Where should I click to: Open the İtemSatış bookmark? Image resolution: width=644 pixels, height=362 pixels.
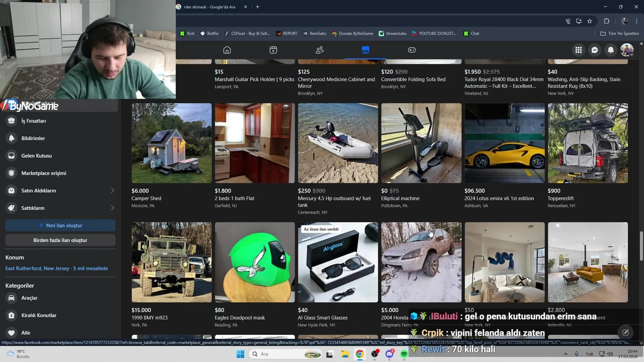[x=314, y=34]
